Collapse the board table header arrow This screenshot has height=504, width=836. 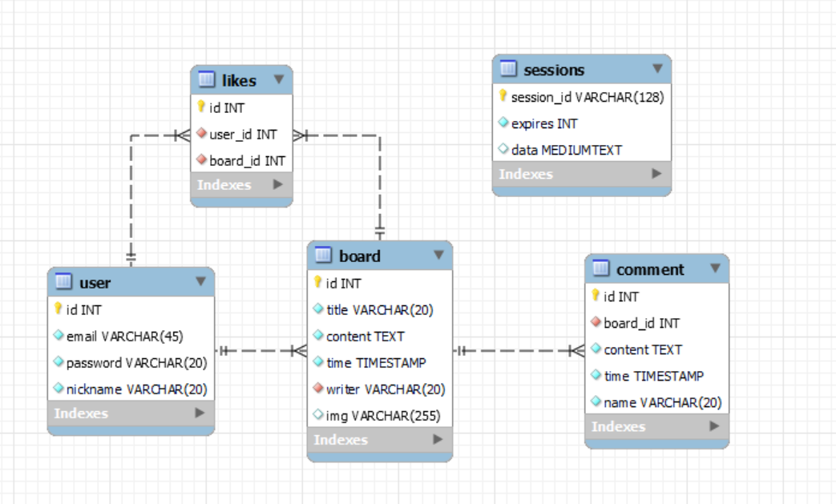click(438, 255)
